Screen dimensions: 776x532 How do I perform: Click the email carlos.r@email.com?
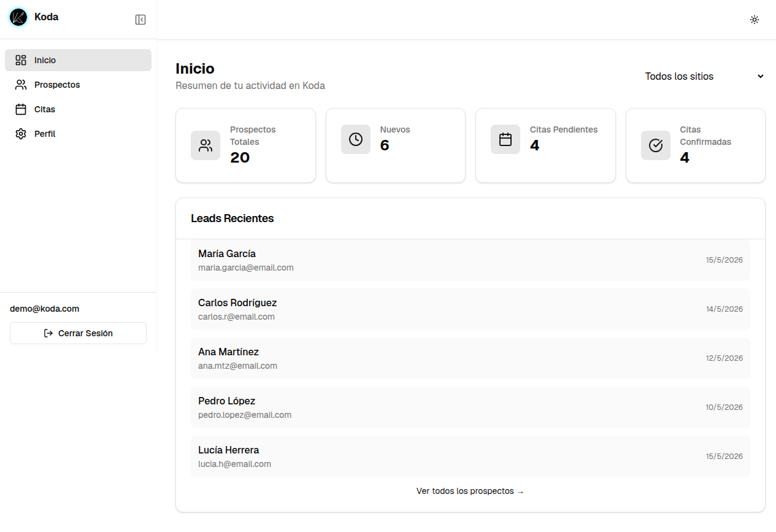click(236, 317)
